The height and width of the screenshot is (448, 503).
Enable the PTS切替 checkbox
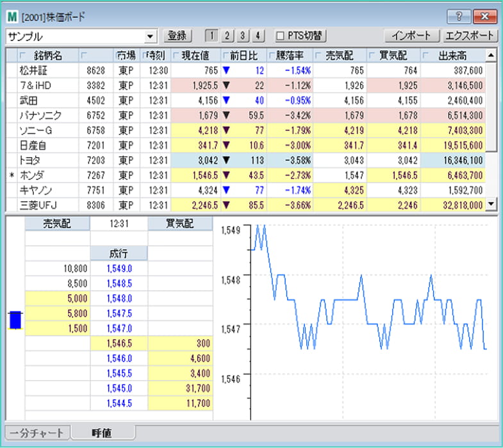click(x=279, y=36)
